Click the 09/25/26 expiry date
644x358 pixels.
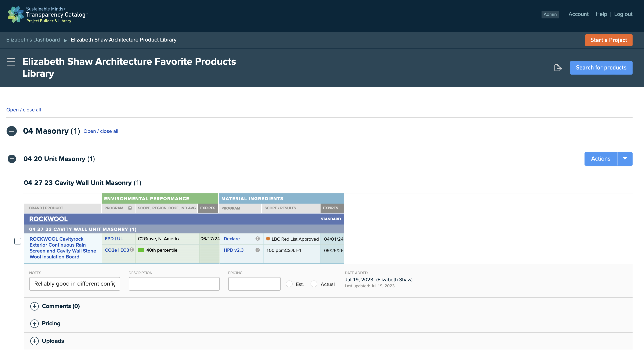coord(333,250)
